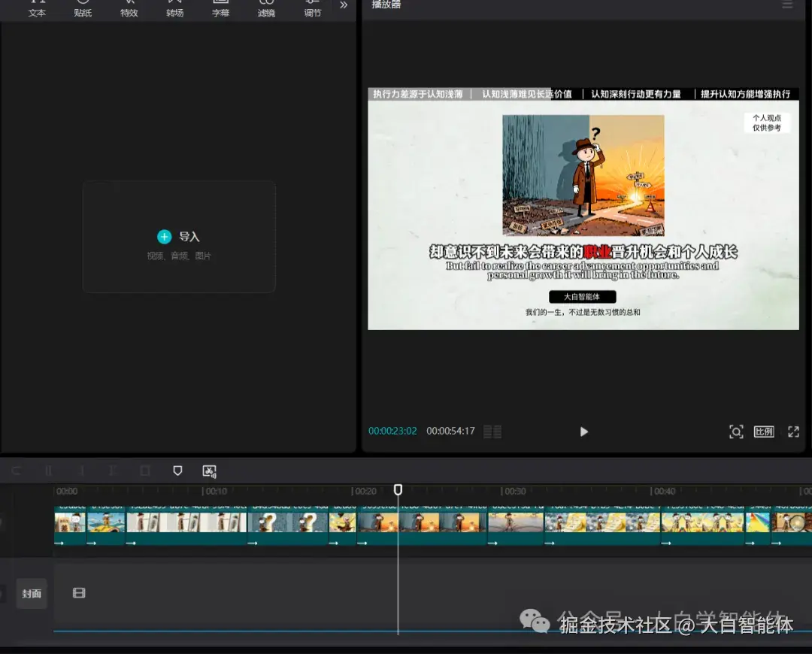The width and height of the screenshot is (812, 654).
Task: Open the 滤镜 filters tab
Action: (267, 9)
